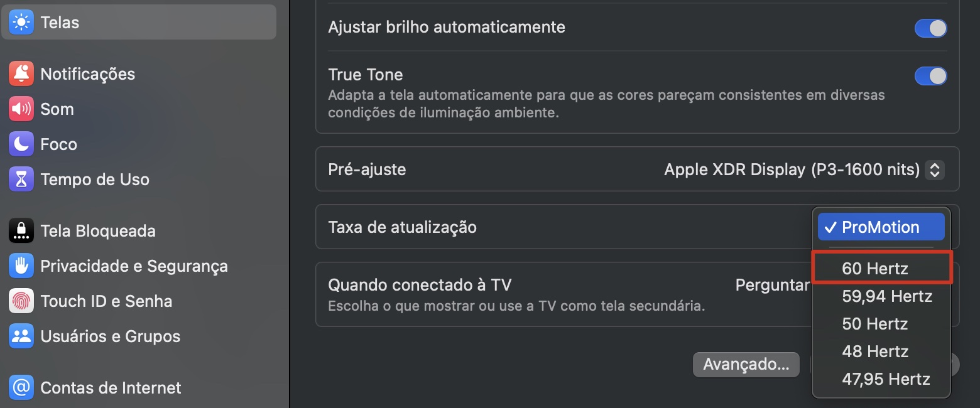980x408 pixels.
Task: Choose ProMotion from the refresh rate menu
Action: coord(880,227)
